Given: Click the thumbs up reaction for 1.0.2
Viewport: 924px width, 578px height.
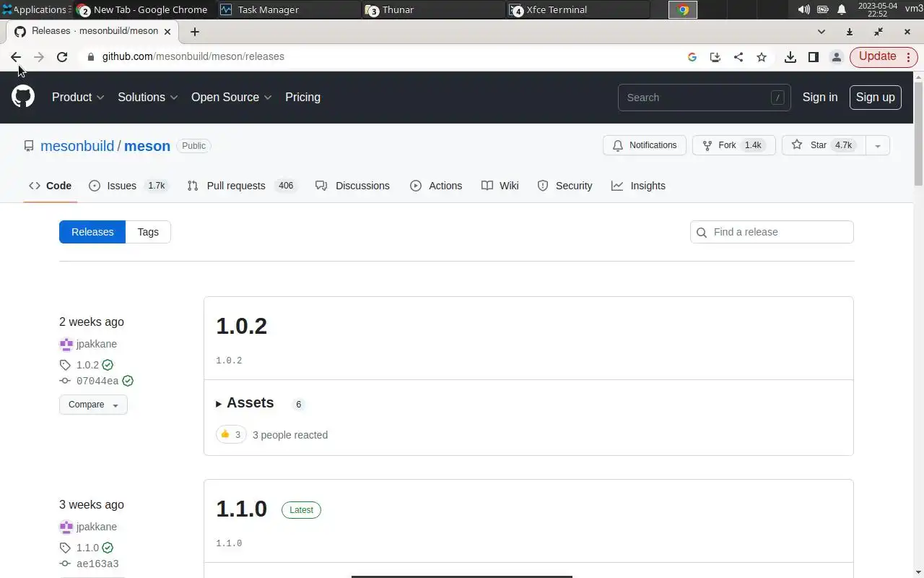Looking at the screenshot, I should click(x=231, y=434).
